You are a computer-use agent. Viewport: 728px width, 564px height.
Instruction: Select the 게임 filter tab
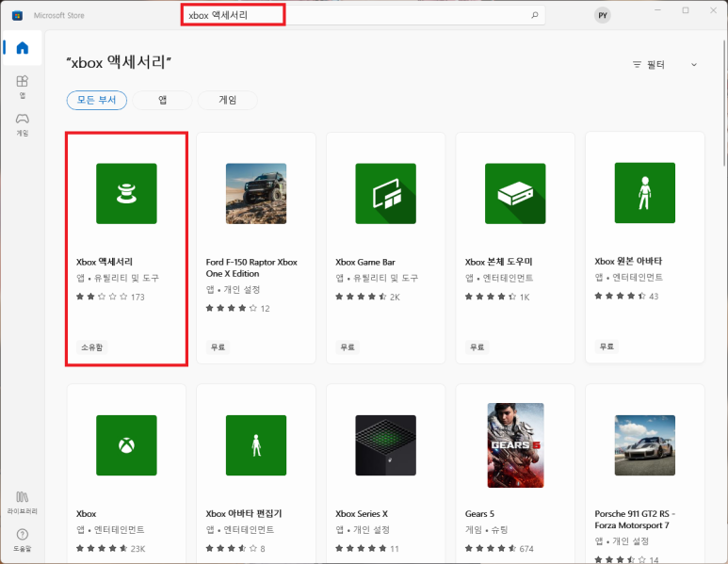point(228,100)
